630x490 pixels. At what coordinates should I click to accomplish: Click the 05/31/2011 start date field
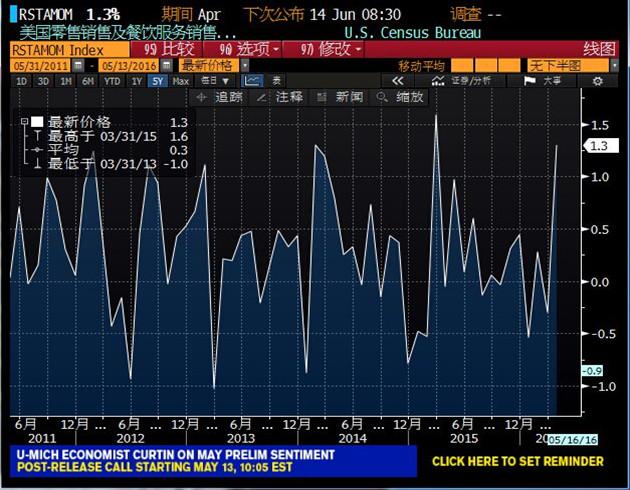(33, 65)
